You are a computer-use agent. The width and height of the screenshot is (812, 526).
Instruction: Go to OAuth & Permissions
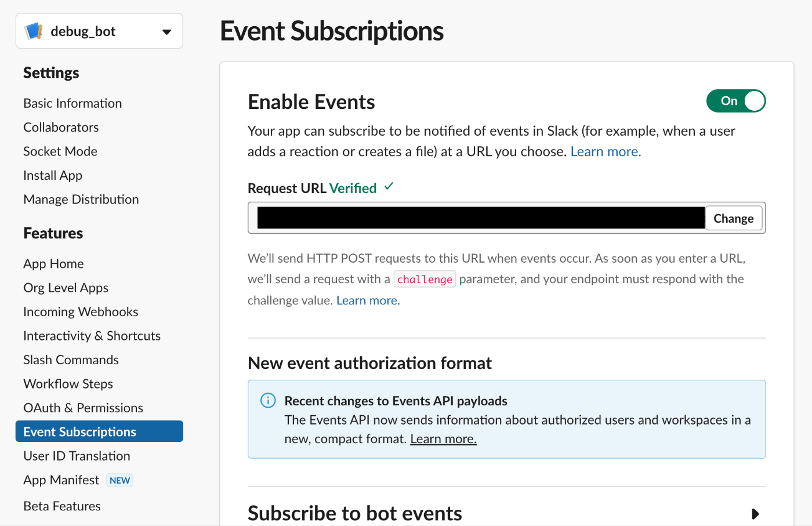click(x=83, y=408)
